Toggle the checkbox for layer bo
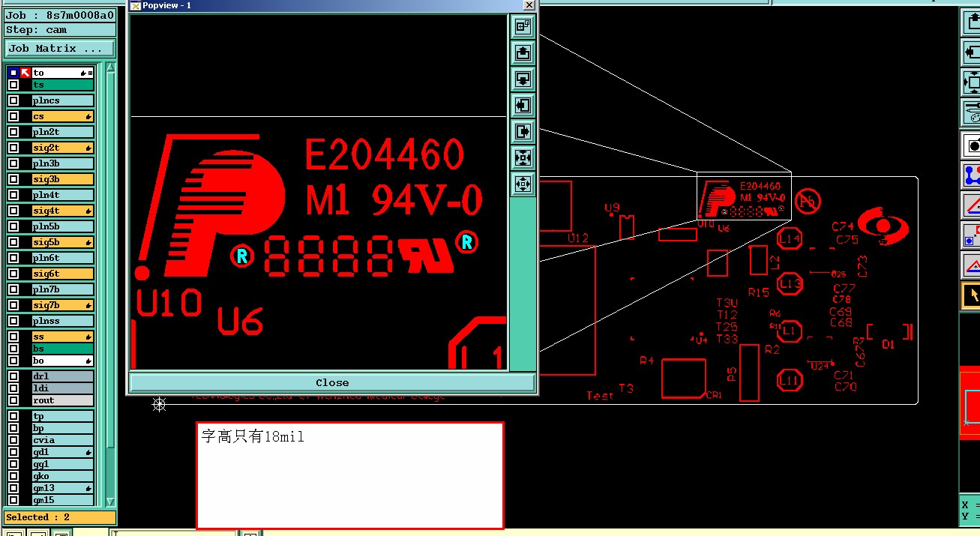This screenshot has height=536, width=980. tap(13, 361)
